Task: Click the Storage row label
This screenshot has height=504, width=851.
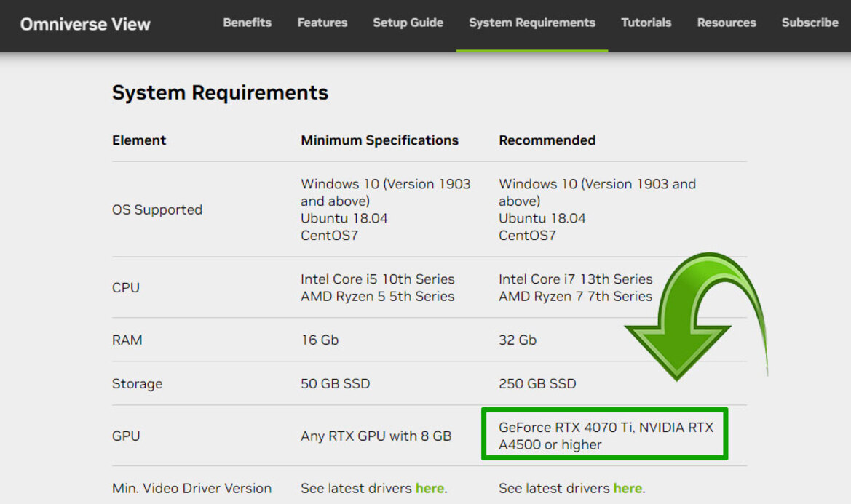Action: pos(138,384)
